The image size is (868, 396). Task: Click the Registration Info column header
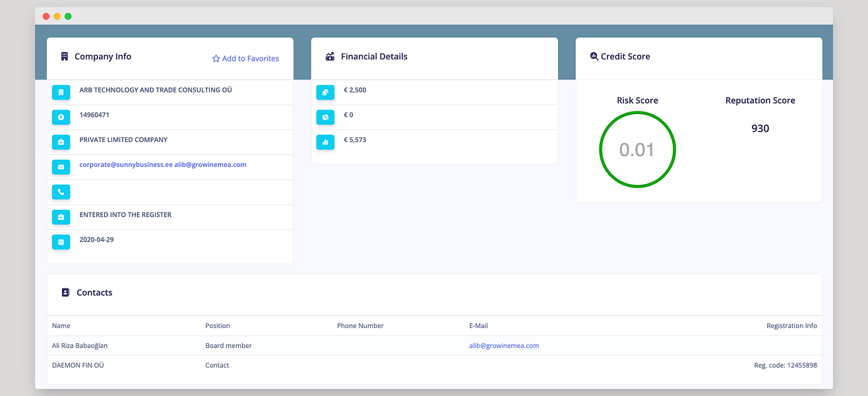pyautogui.click(x=791, y=325)
